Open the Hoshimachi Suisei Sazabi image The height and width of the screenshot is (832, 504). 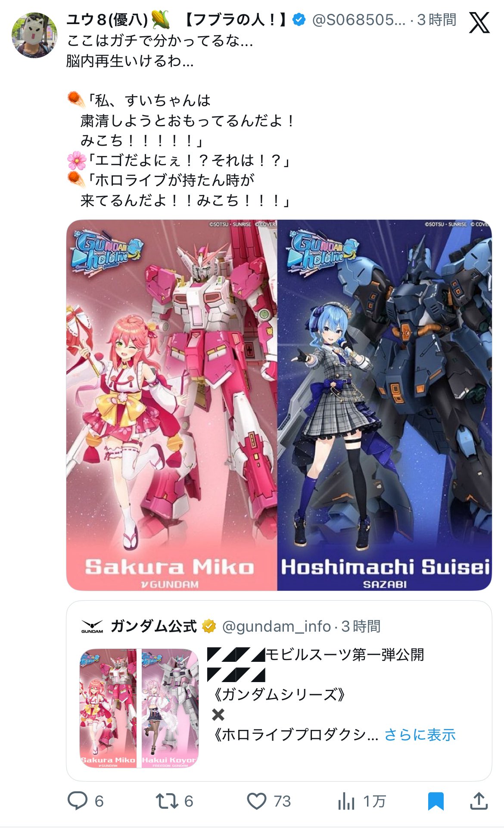(384, 405)
